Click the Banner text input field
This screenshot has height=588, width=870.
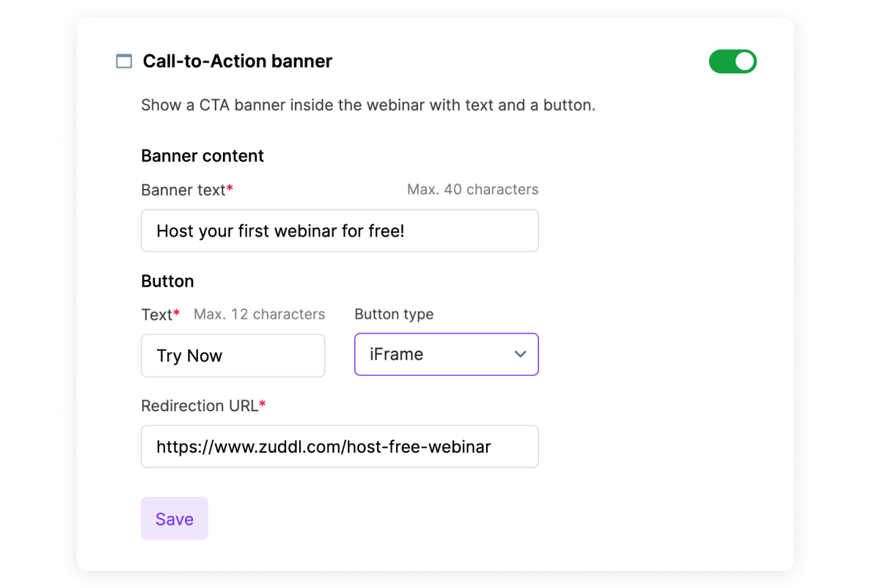click(x=339, y=231)
